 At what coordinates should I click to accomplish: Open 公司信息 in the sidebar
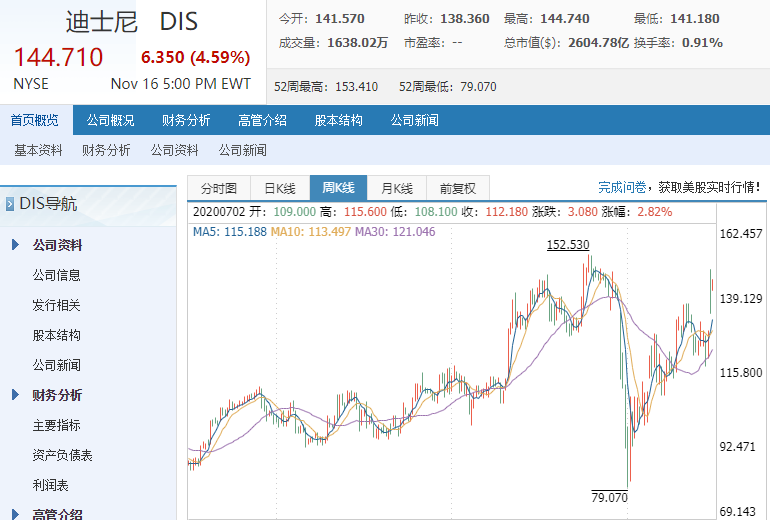click(56, 275)
